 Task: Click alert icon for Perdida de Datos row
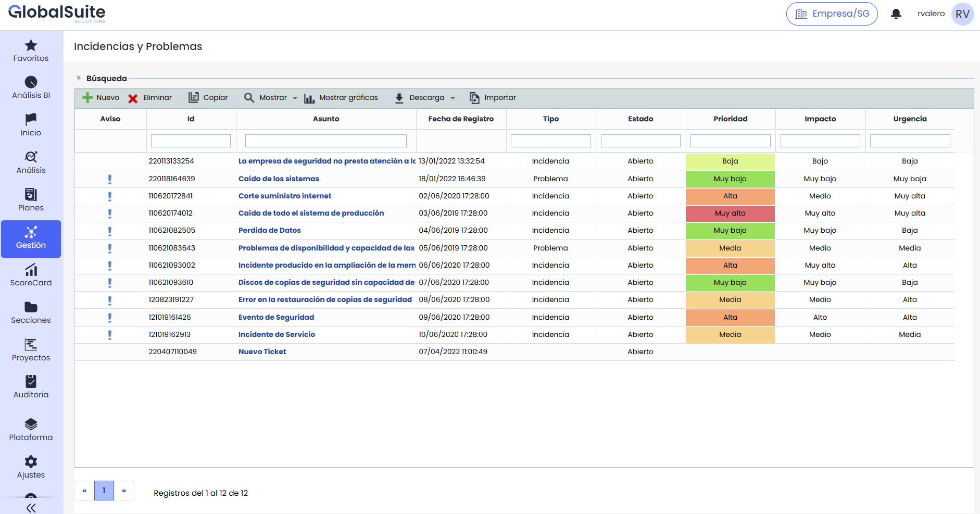(x=109, y=230)
